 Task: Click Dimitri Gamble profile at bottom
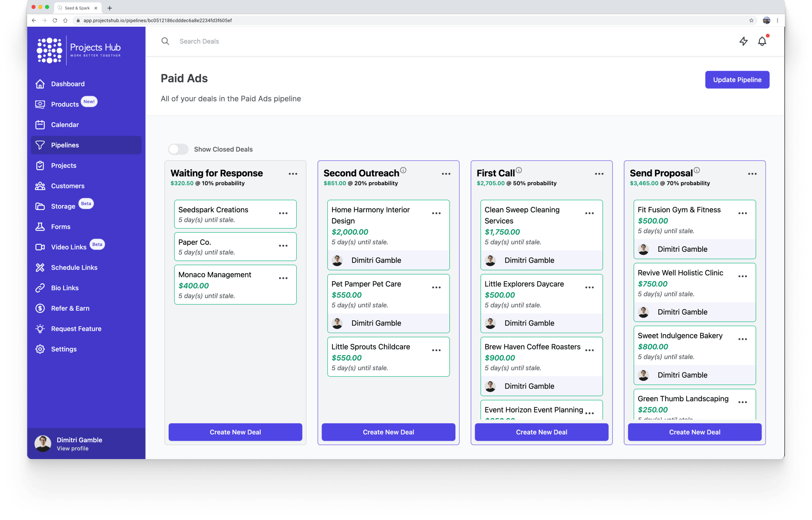click(x=79, y=443)
